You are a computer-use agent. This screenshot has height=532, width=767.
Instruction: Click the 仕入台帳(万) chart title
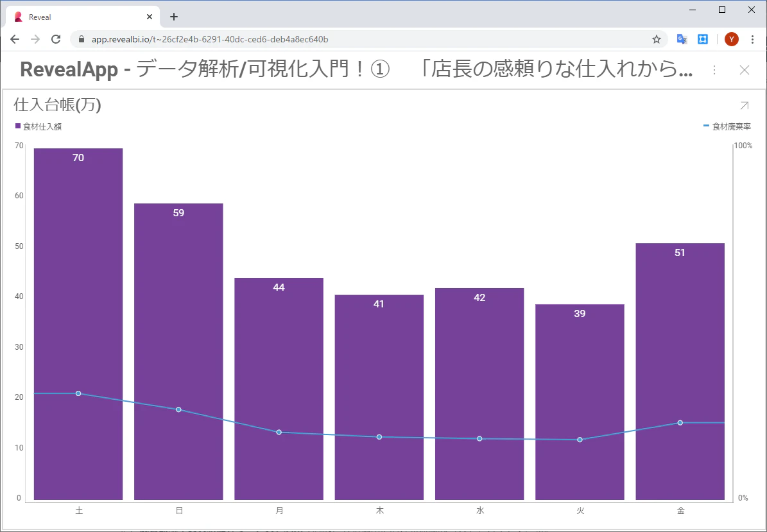(x=57, y=105)
